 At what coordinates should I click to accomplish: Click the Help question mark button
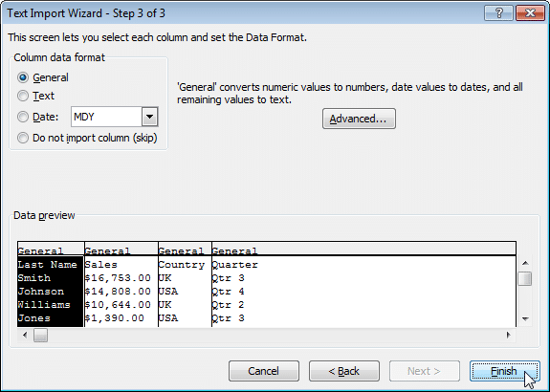click(498, 13)
